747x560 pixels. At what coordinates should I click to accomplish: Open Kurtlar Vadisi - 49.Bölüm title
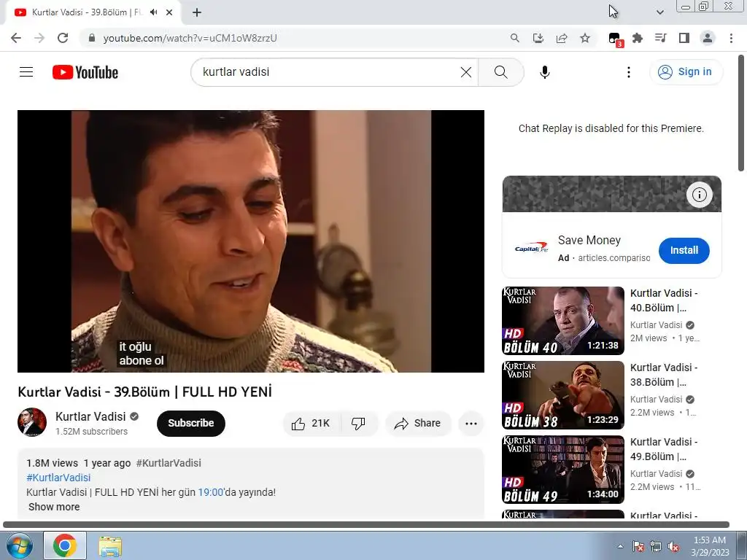(664, 449)
